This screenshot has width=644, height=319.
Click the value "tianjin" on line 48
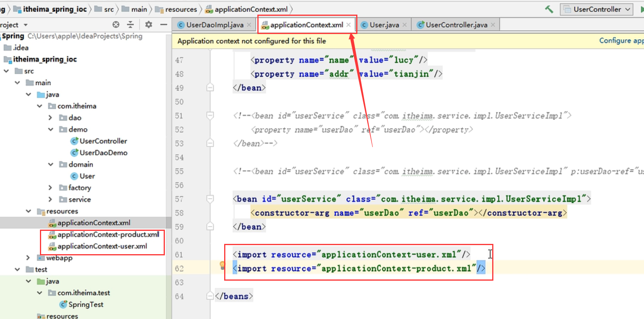point(411,74)
